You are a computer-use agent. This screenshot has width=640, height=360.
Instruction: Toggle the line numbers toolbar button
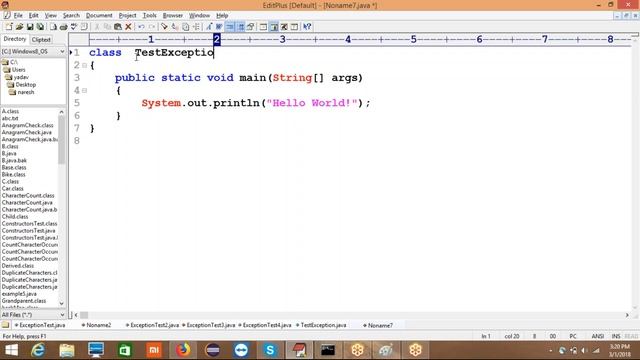(230, 27)
